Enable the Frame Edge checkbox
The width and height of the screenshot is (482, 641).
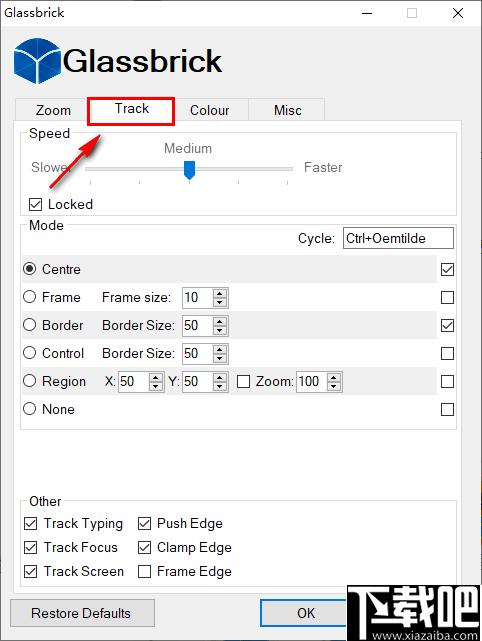tap(144, 572)
